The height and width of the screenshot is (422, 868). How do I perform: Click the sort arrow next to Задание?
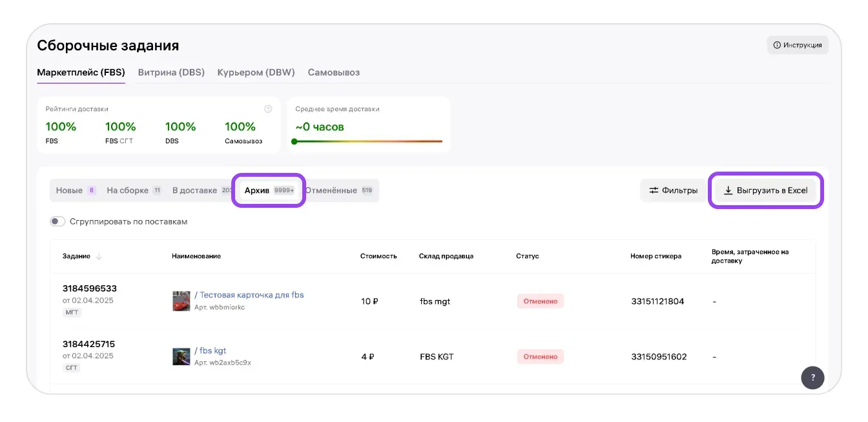coord(99,256)
